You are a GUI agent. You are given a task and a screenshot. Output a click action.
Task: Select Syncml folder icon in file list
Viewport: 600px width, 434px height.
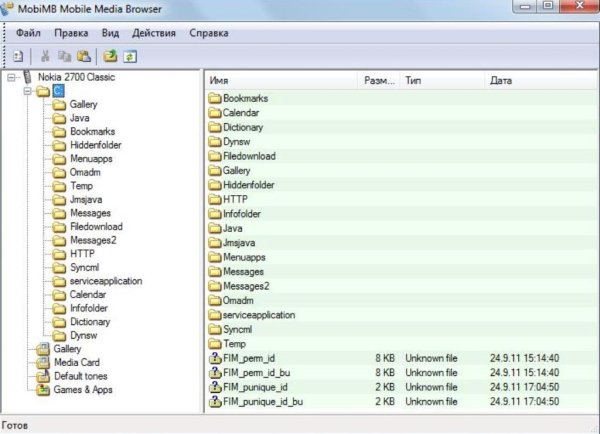(215, 330)
